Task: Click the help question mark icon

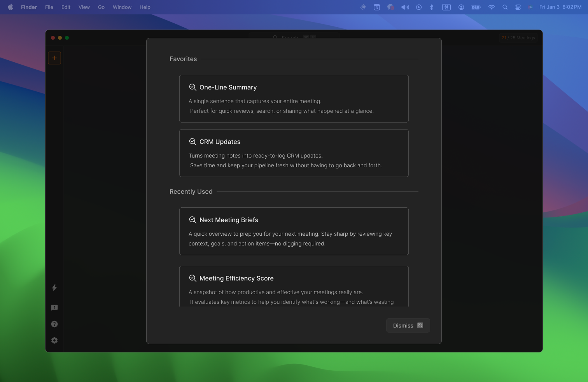Action: click(x=54, y=324)
